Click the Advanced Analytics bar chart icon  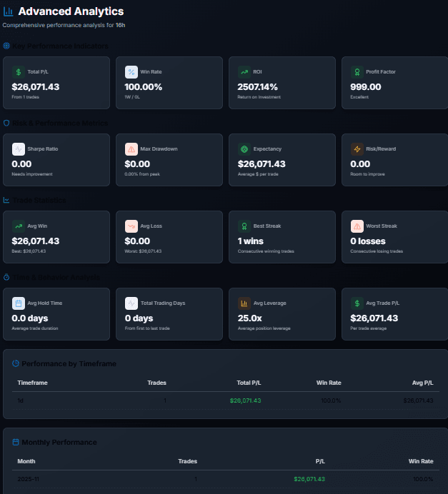click(x=8, y=11)
